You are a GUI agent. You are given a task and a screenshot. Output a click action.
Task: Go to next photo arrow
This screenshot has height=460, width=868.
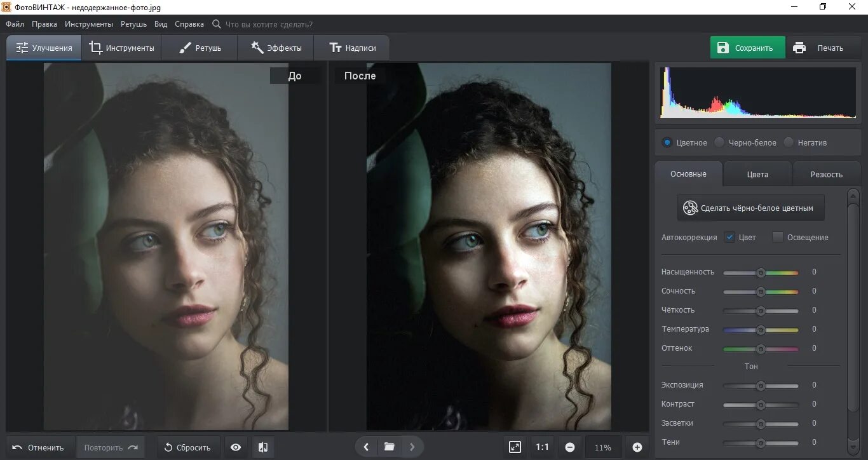(412, 447)
